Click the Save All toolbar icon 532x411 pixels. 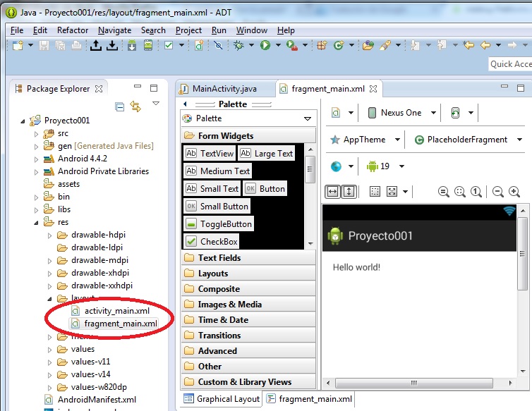coord(61,45)
